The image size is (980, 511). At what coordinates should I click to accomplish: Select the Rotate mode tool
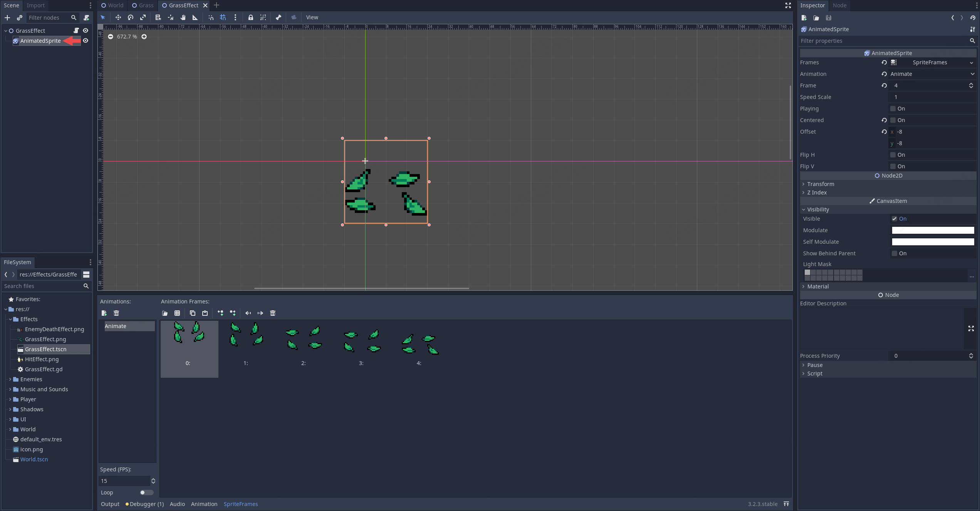click(x=131, y=17)
